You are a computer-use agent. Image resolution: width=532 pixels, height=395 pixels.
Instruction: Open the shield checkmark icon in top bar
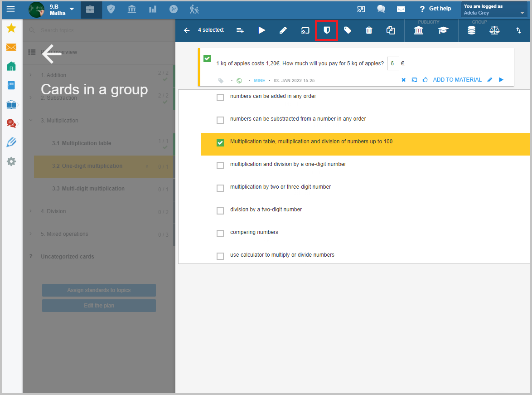(111, 9)
